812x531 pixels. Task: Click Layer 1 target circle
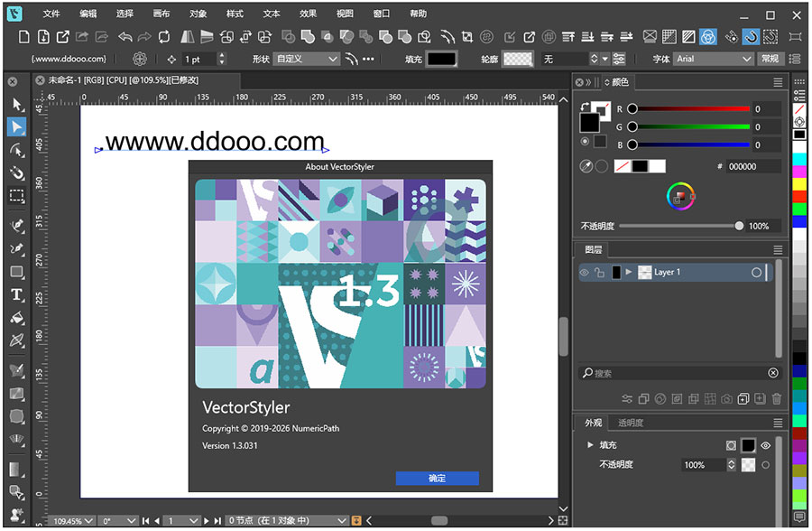pos(756,272)
